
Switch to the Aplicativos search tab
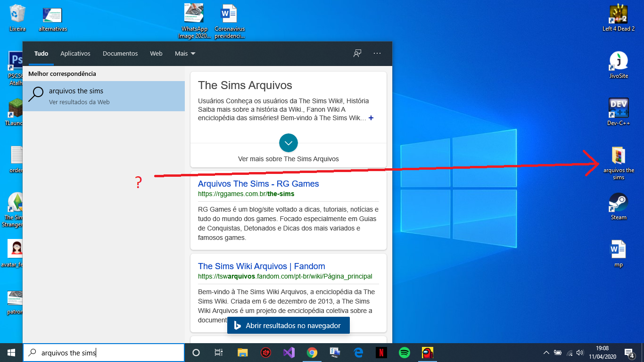point(75,54)
